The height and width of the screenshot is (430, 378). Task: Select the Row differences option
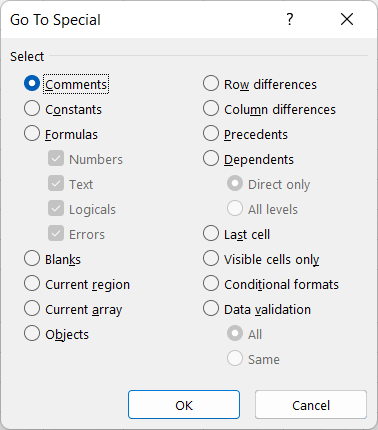click(211, 83)
